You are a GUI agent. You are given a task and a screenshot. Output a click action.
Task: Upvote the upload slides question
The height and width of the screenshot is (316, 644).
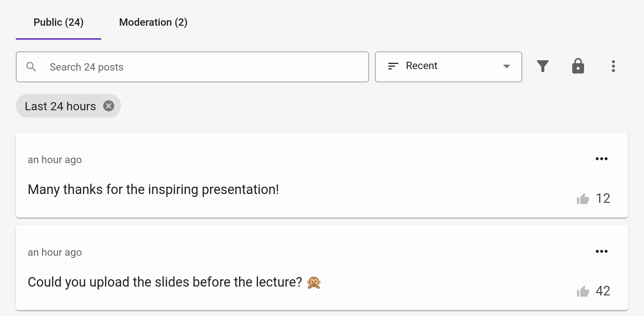583,291
